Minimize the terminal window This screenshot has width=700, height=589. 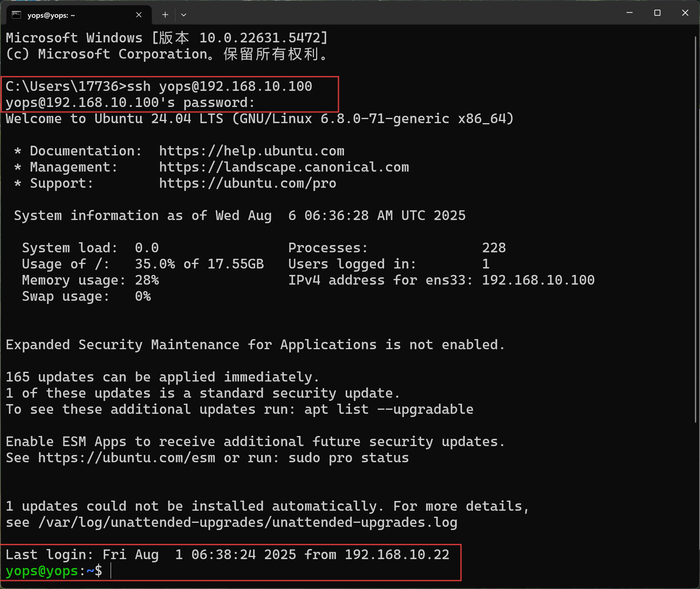pos(629,13)
